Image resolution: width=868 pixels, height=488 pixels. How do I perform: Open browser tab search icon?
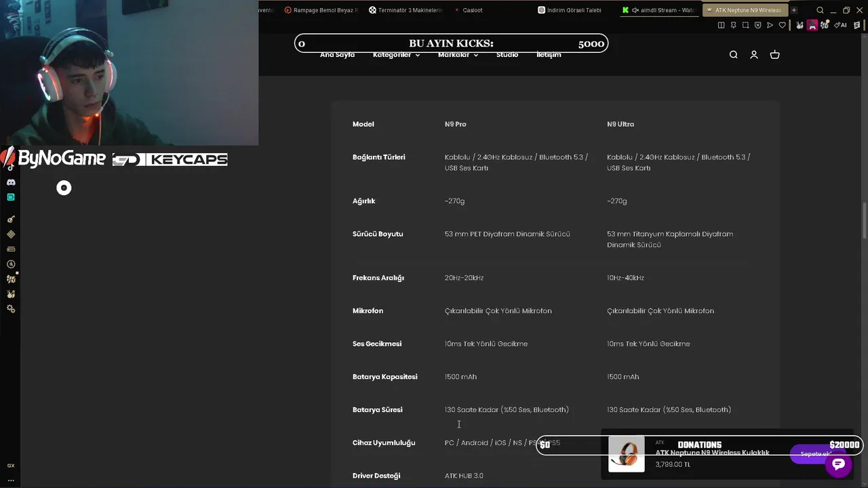[820, 10]
